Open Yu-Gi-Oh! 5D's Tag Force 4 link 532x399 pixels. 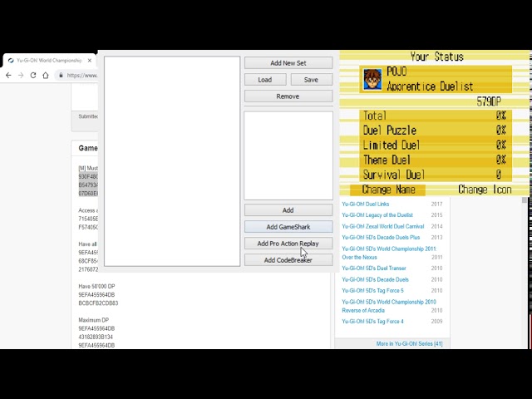pyautogui.click(x=372, y=322)
